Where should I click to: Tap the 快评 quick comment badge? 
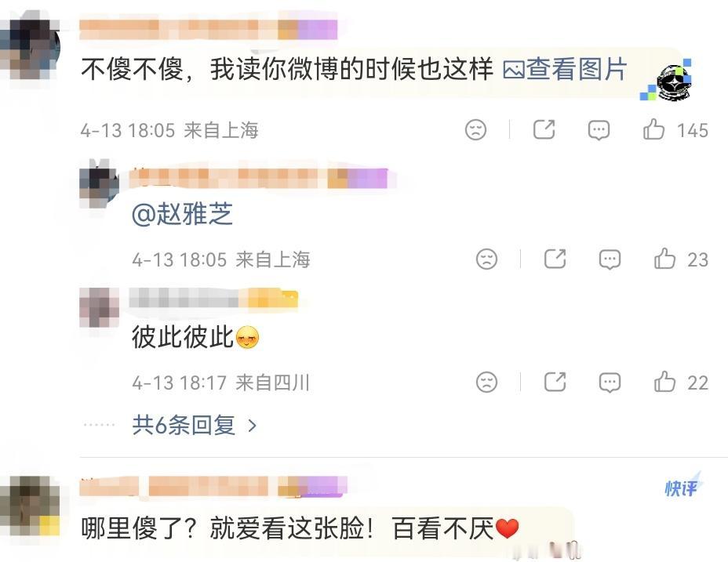(x=682, y=487)
